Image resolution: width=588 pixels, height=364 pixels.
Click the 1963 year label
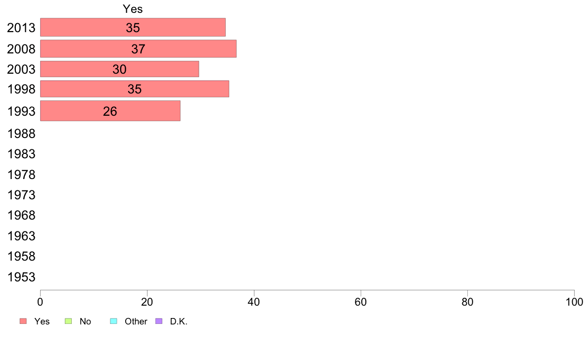point(21,236)
